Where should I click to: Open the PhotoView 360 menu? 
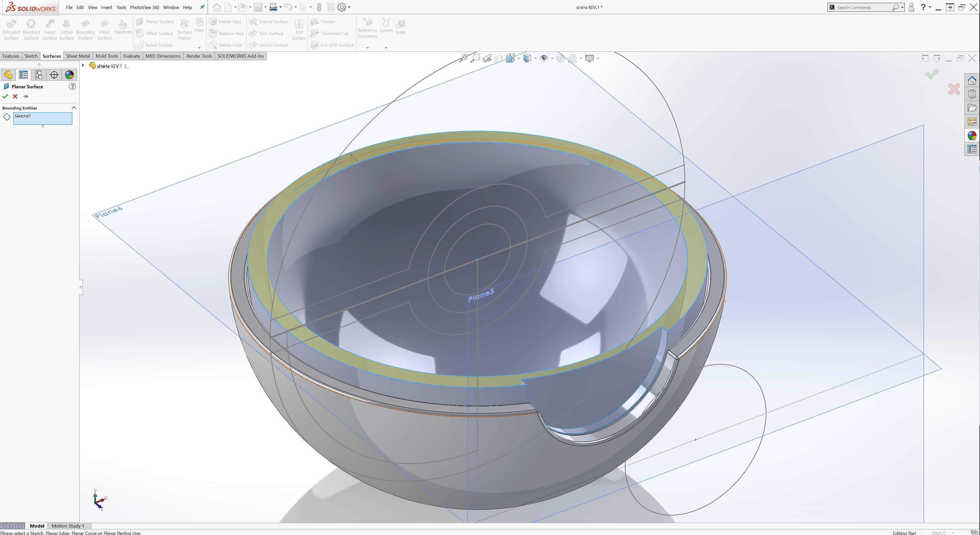click(x=145, y=7)
